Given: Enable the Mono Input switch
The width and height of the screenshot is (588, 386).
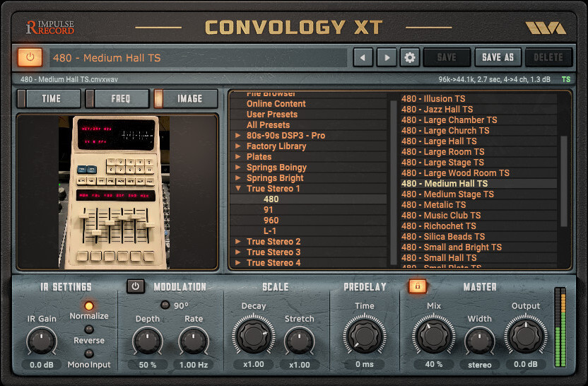Looking at the screenshot, I should coord(89,353).
